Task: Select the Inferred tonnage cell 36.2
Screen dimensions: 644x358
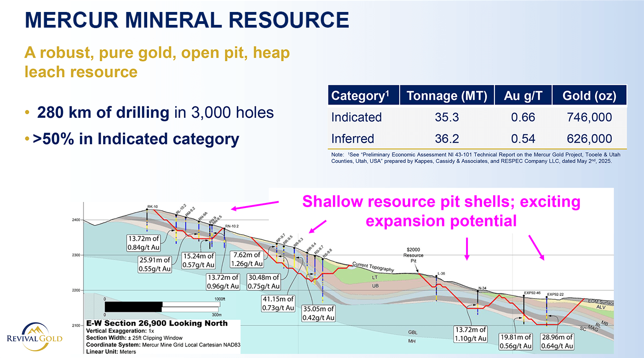Action: tap(447, 139)
